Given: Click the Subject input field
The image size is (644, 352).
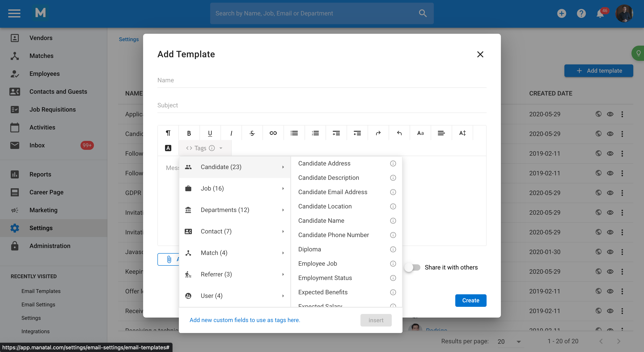Looking at the screenshot, I should click(x=322, y=105).
